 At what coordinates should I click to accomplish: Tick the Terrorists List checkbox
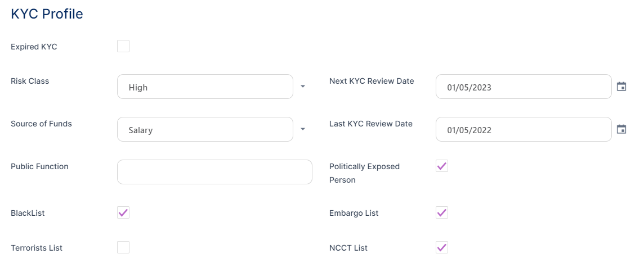tap(123, 247)
